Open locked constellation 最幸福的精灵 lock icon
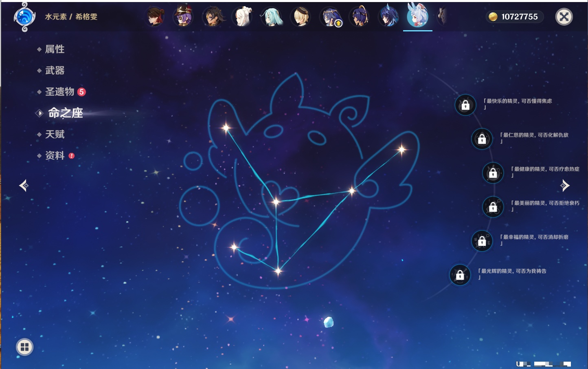Viewport: 588px width, 369px height. pos(482,241)
